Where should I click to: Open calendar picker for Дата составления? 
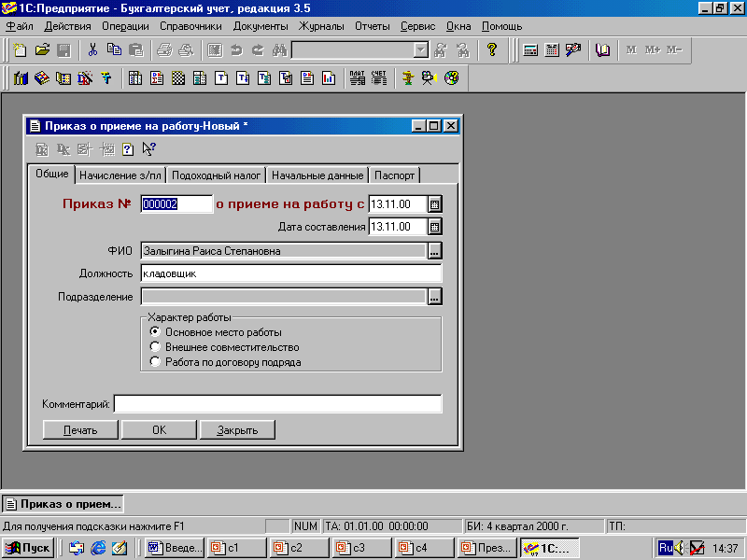(434, 227)
